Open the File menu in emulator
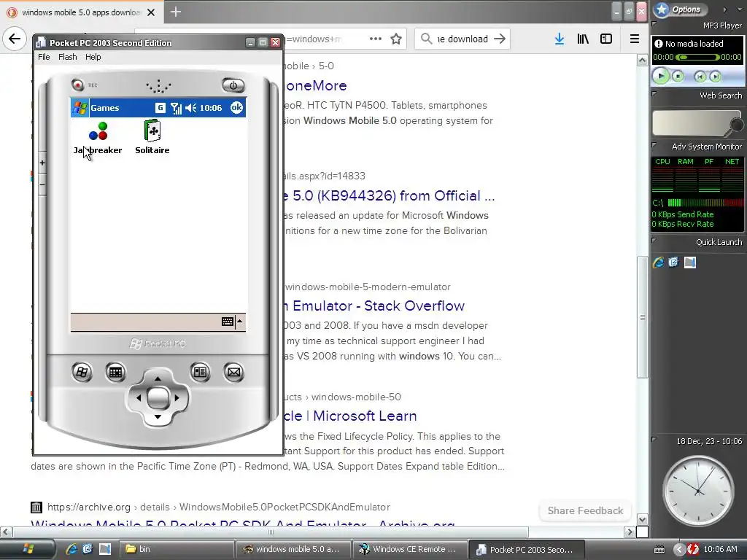 point(44,57)
